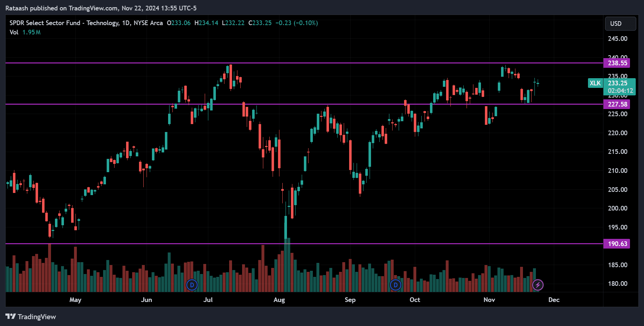Open the USD currency dropdown
This screenshot has width=644, height=326.
(620, 24)
